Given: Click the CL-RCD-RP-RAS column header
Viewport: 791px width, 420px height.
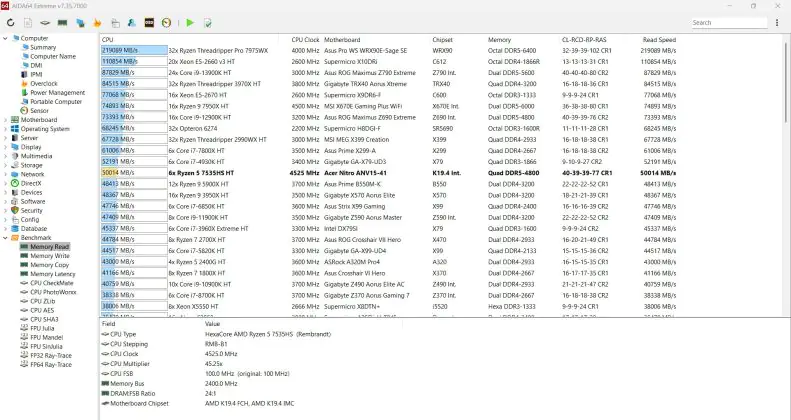Looking at the screenshot, I should pos(584,40).
